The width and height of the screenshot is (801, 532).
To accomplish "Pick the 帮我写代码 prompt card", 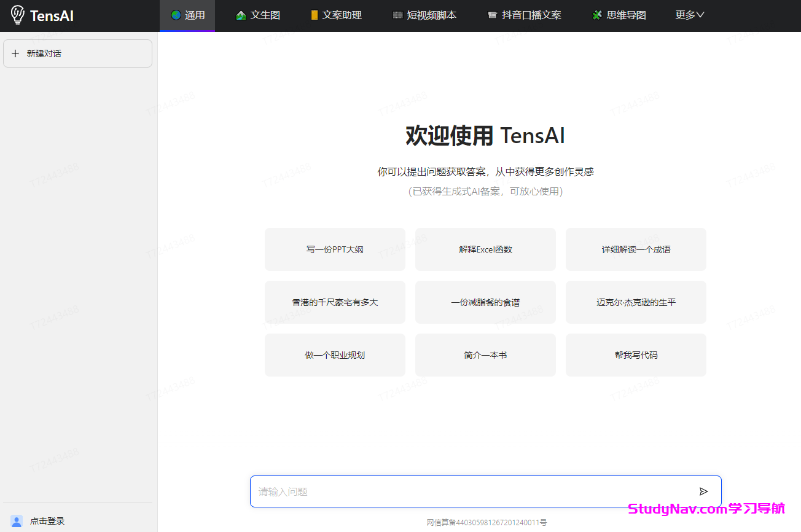I will pyautogui.click(x=636, y=355).
